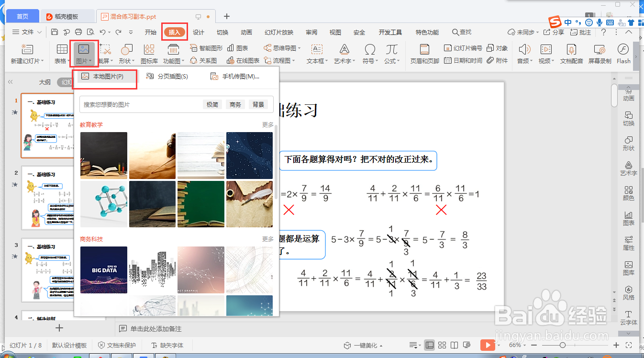The height and width of the screenshot is (358, 644).
Task: Click the zoom slider handle
Action: 563,345
